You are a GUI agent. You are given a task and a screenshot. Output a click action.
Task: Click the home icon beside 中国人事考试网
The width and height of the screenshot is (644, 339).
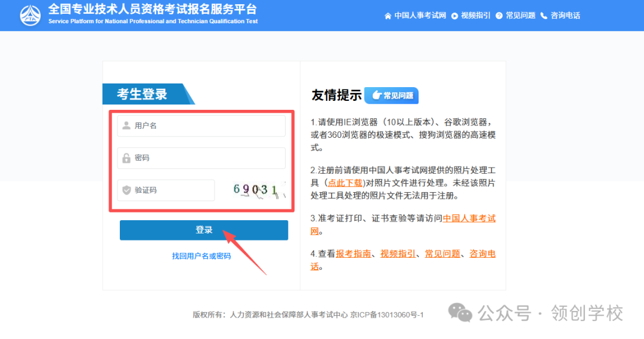[x=388, y=16]
